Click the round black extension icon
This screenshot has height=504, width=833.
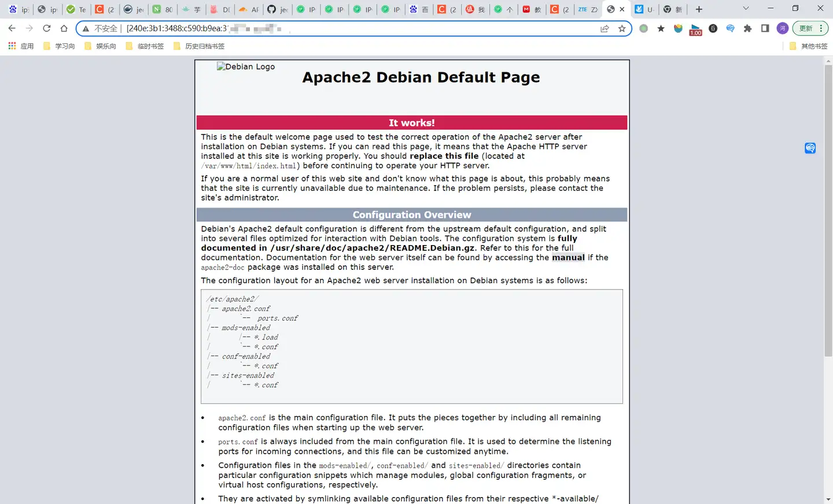713,28
